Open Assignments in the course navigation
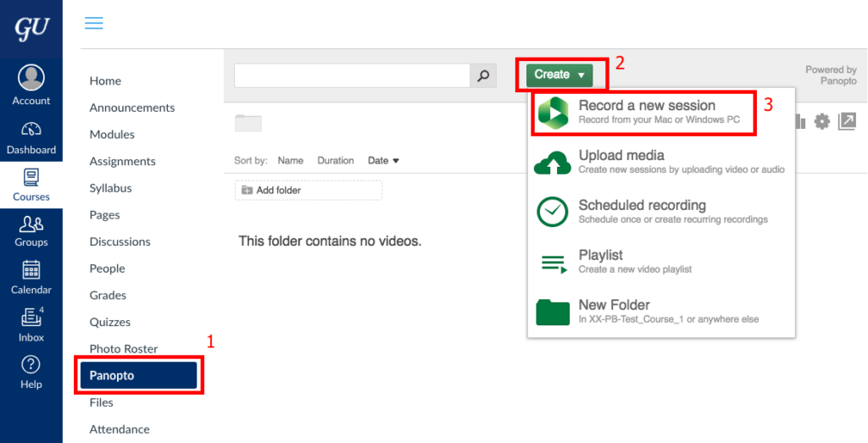 123,161
